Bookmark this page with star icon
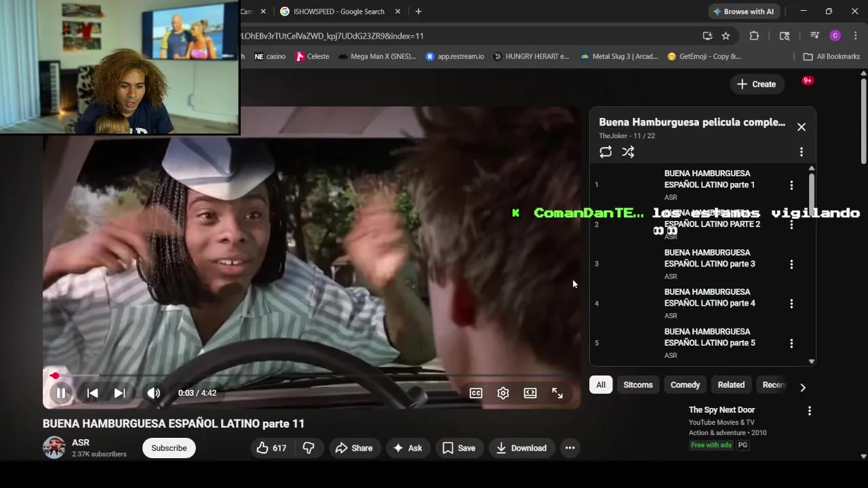This screenshot has width=868, height=488. point(726,36)
